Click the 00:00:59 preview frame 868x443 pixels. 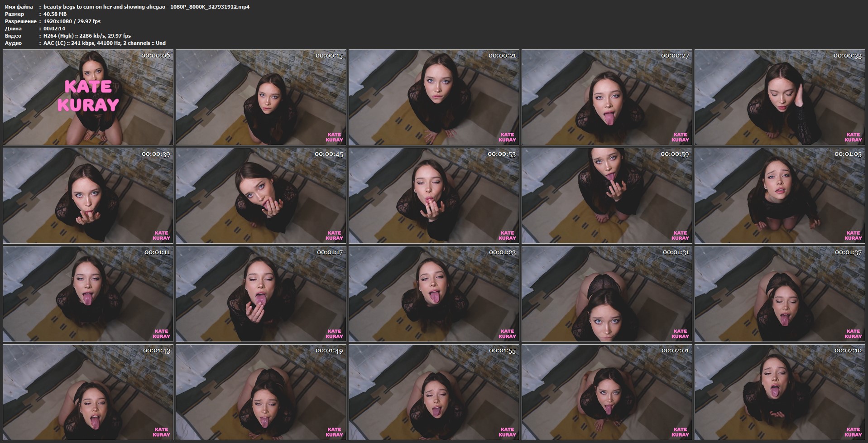pos(607,196)
